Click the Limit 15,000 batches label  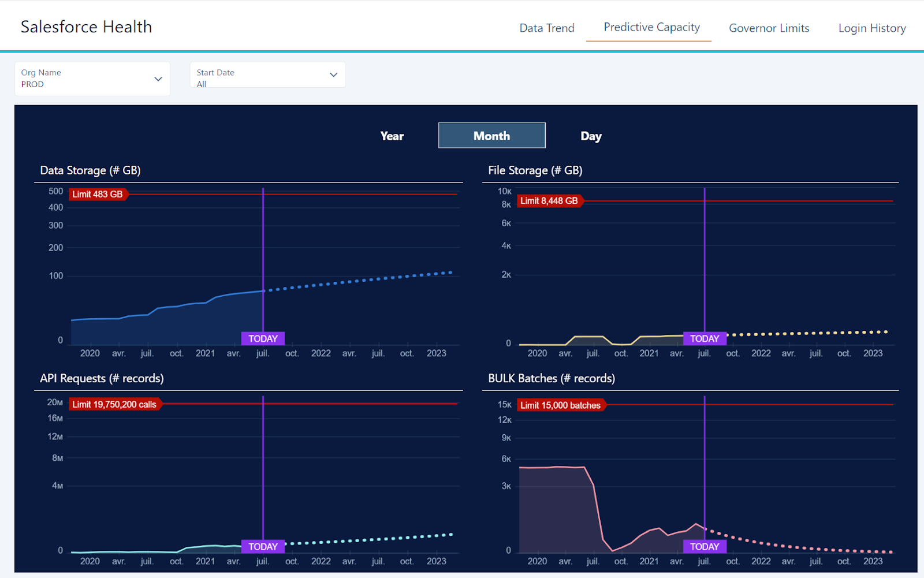tap(561, 405)
